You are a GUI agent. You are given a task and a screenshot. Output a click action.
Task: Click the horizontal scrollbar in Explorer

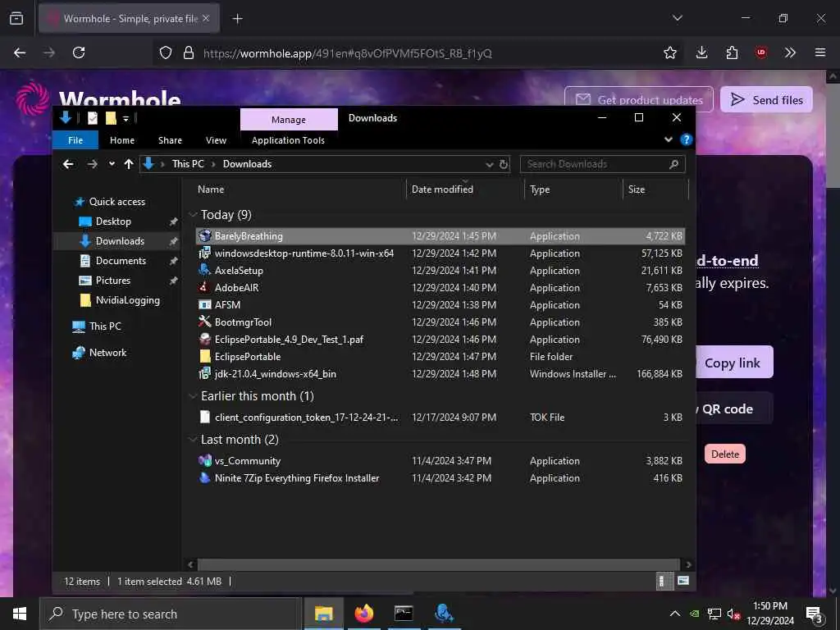pos(439,564)
